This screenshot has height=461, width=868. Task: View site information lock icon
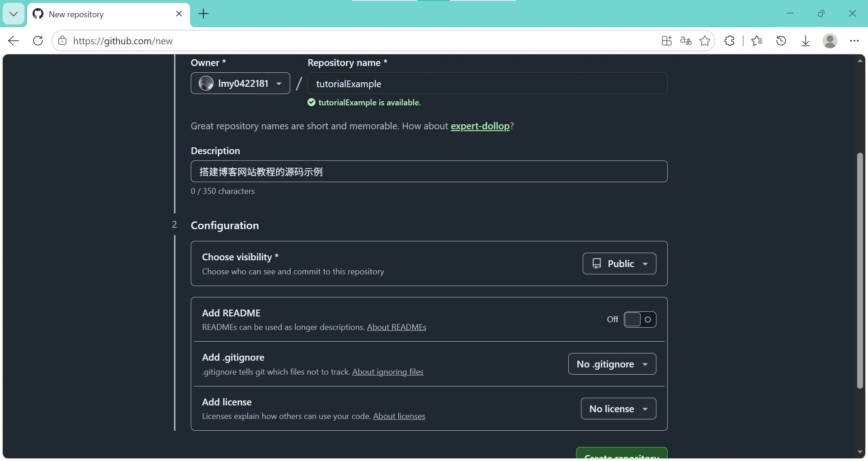pos(62,41)
